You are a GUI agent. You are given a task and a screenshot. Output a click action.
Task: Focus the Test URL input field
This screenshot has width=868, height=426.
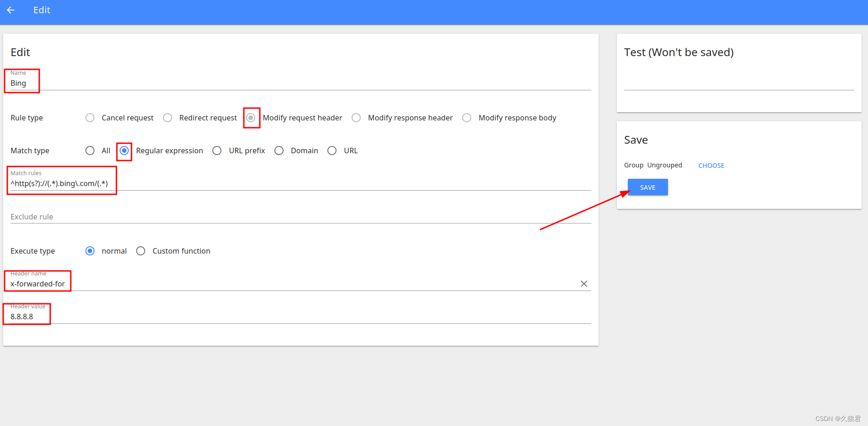pyautogui.click(x=739, y=82)
